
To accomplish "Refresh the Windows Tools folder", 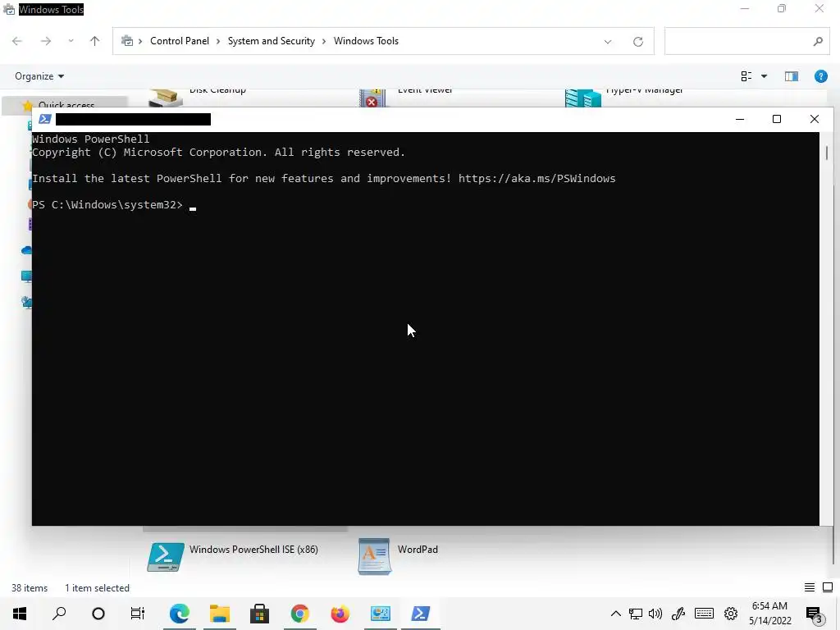I will (x=637, y=42).
